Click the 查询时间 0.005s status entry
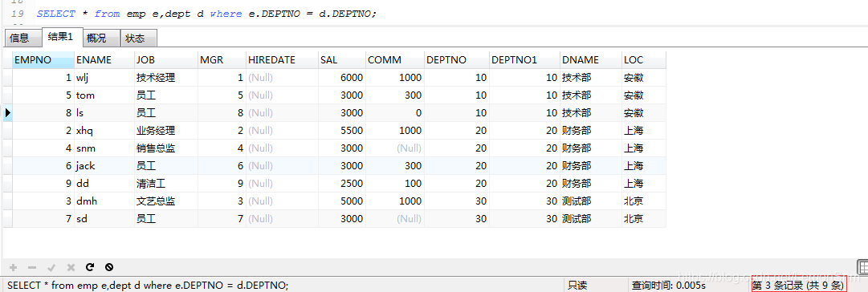 (x=669, y=286)
